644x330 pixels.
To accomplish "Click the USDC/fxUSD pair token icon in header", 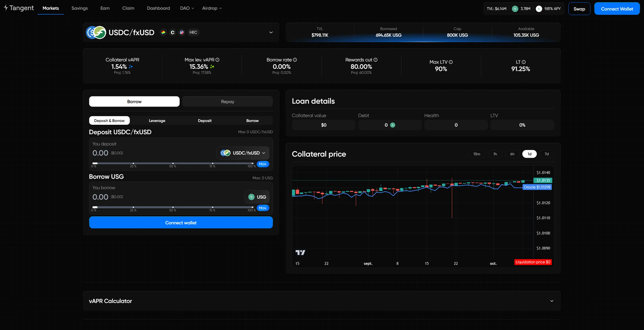I will point(96,33).
